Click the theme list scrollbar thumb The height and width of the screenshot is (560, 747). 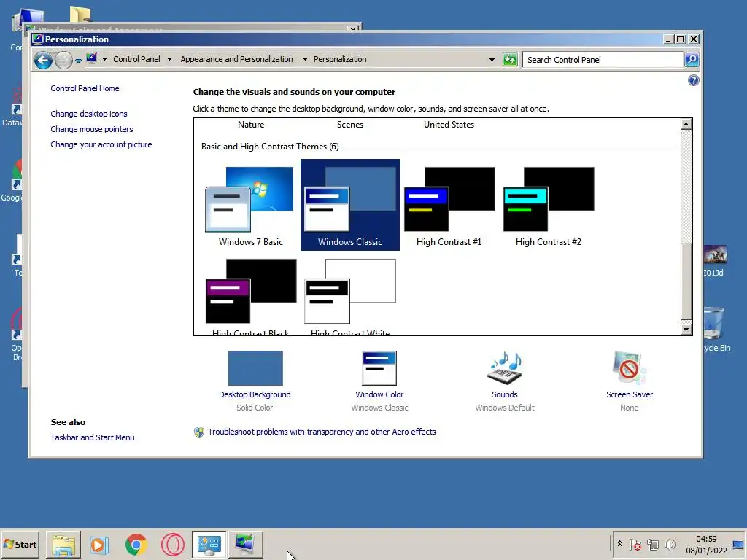pyautogui.click(x=686, y=281)
